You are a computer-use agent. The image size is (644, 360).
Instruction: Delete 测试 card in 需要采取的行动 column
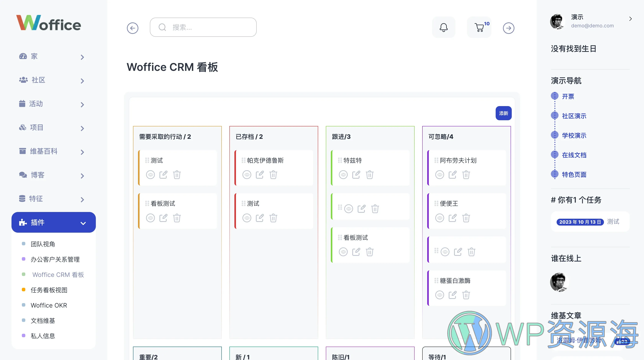pyautogui.click(x=177, y=174)
